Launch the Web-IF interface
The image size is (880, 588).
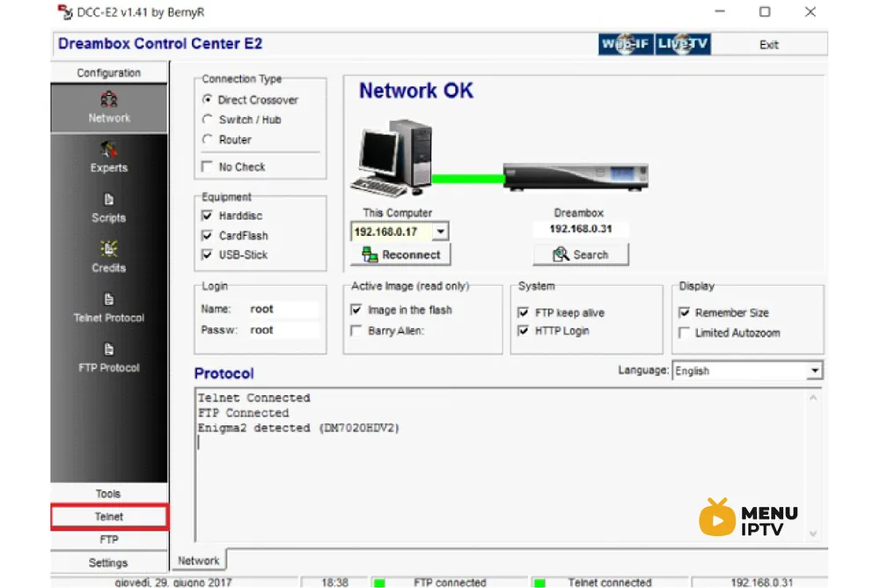[x=626, y=44]
